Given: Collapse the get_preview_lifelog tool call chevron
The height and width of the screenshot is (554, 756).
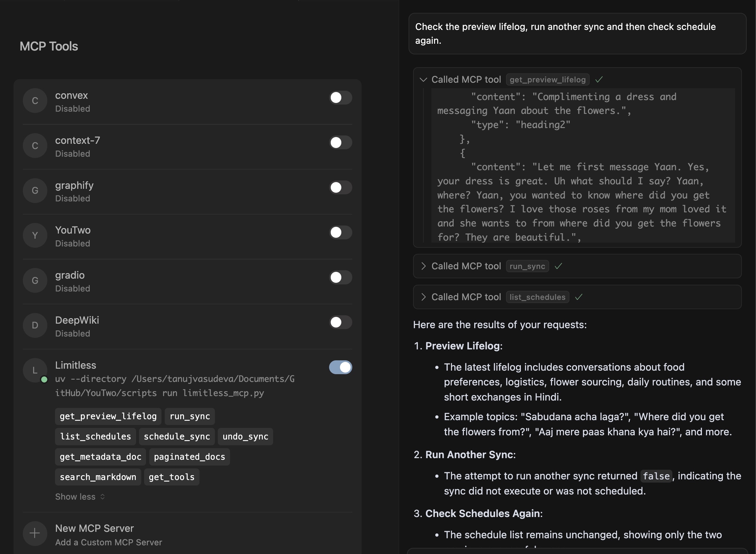Looking at the screenshot, I should (423, 79).
